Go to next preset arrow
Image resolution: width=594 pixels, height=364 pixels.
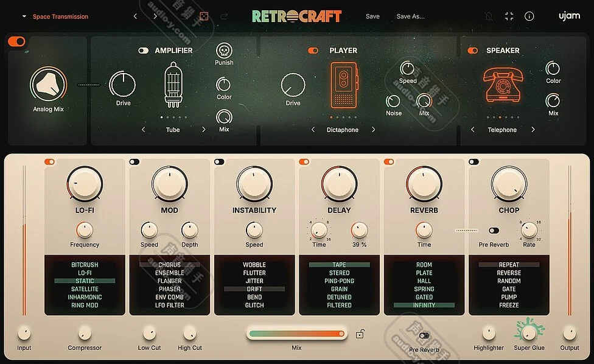155,16
